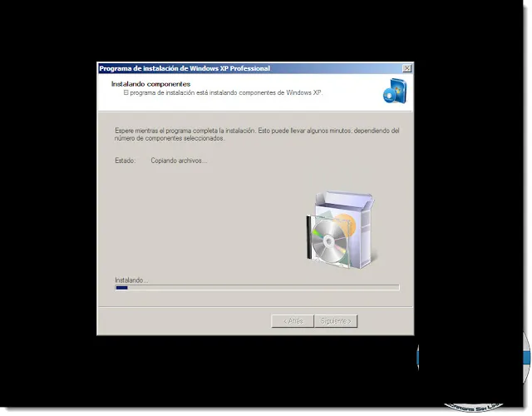Click the software box with CD illustration
This screenshot has width=532, height=416.
341,230
